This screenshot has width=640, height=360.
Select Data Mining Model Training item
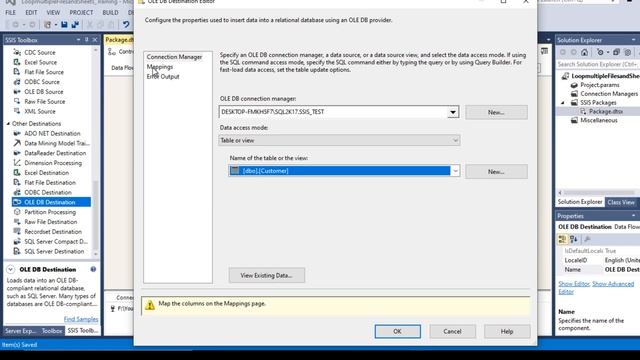(x=56, y=143)
